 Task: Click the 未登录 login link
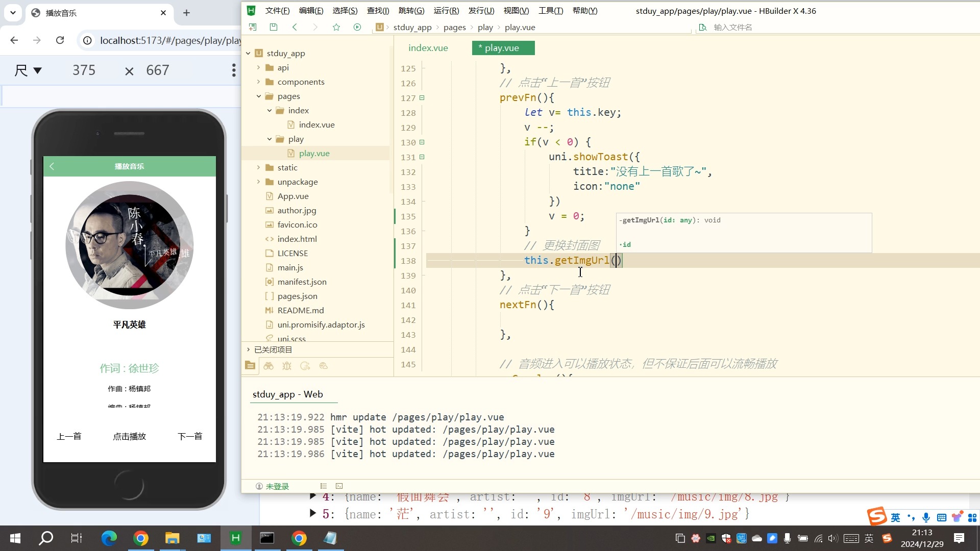pos(277,486)
